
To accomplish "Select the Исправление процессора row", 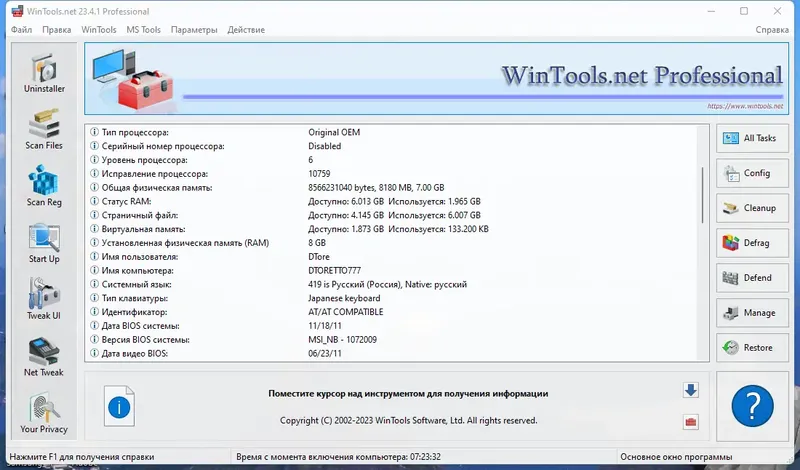I will pos(392,174).
